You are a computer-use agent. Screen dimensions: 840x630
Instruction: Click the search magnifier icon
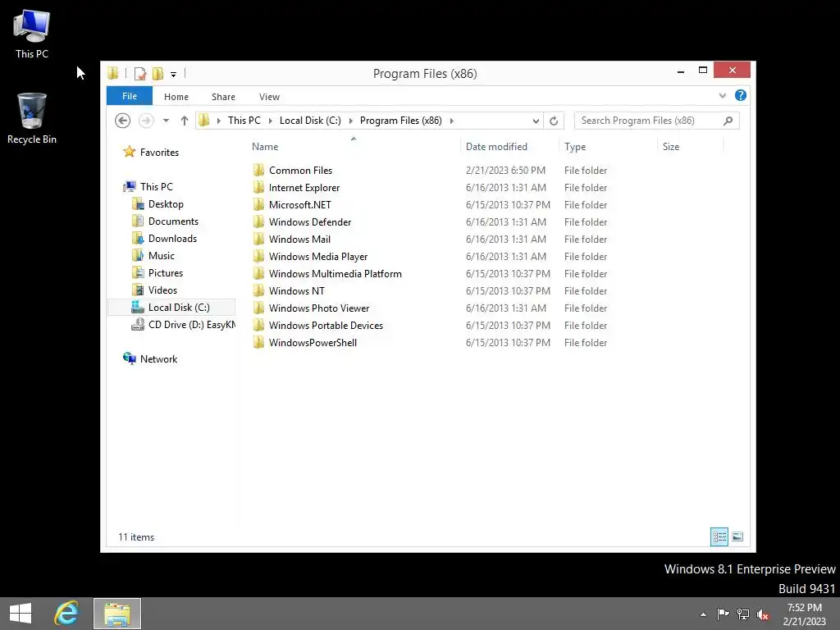(x=728, y=121)
